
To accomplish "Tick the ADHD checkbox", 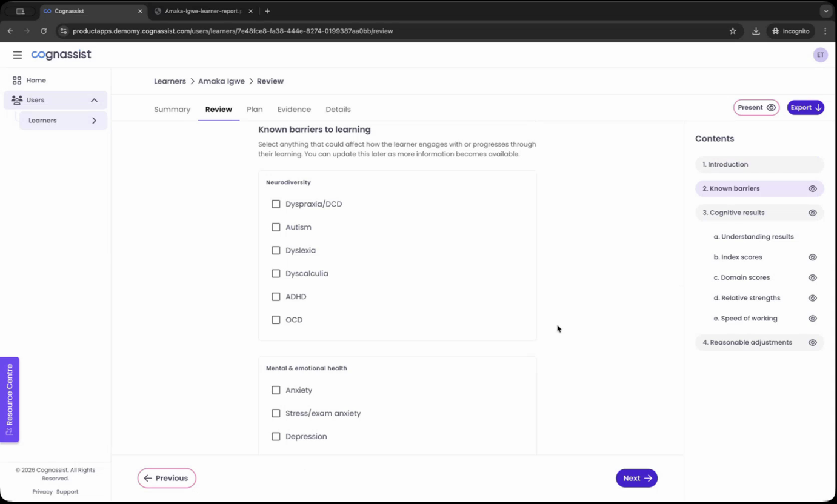I will [276, 297].
